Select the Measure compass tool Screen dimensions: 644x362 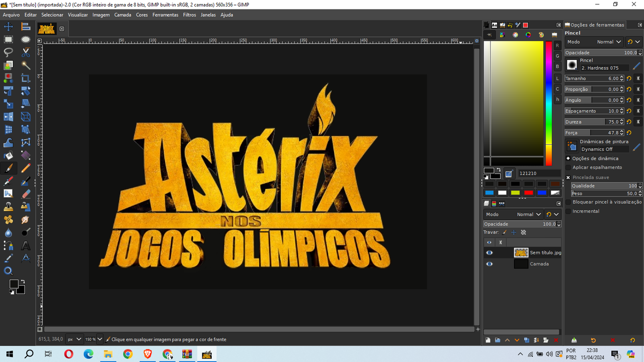26,258
